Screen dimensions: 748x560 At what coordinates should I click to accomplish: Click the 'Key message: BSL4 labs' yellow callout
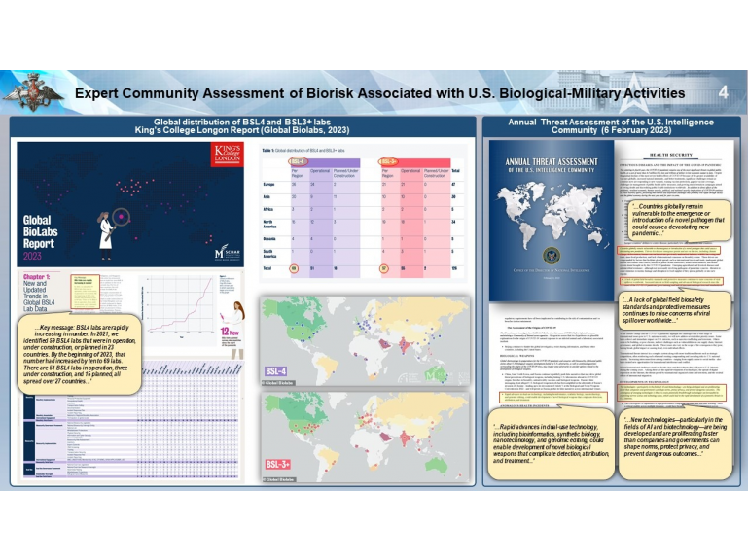click(80, 354)
